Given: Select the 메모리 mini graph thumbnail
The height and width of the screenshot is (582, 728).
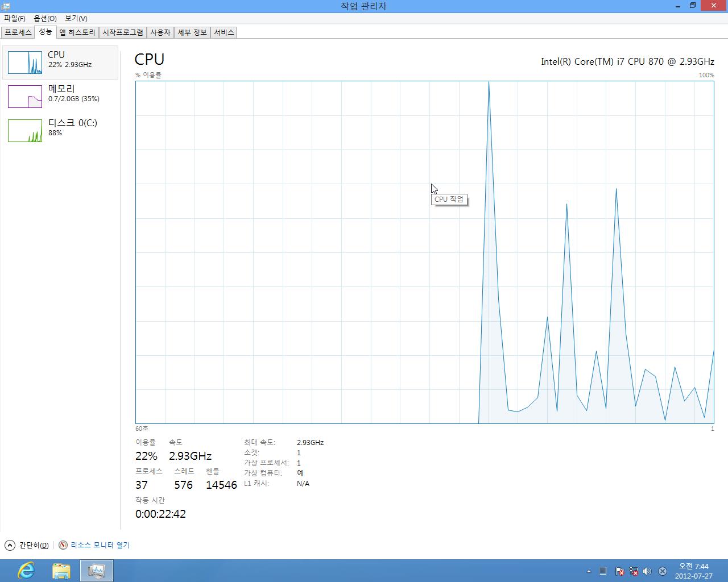Looking at the screenshot, I should (25, 97).
